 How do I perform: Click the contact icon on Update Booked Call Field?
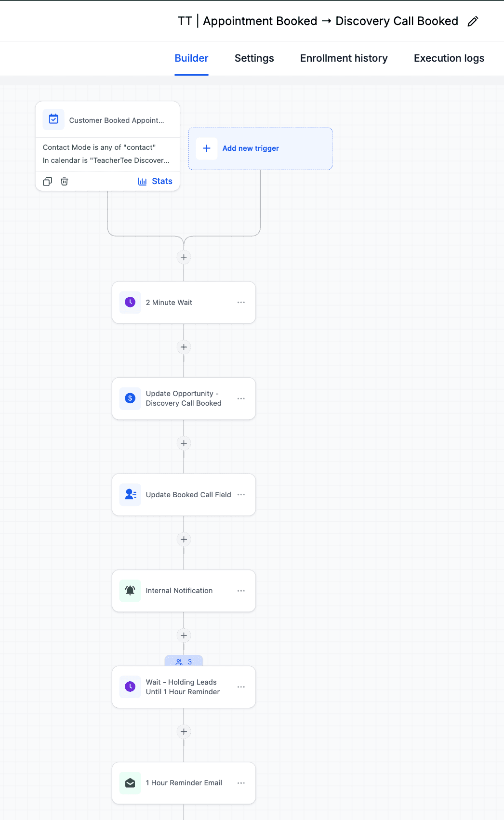tap(130, 494)
